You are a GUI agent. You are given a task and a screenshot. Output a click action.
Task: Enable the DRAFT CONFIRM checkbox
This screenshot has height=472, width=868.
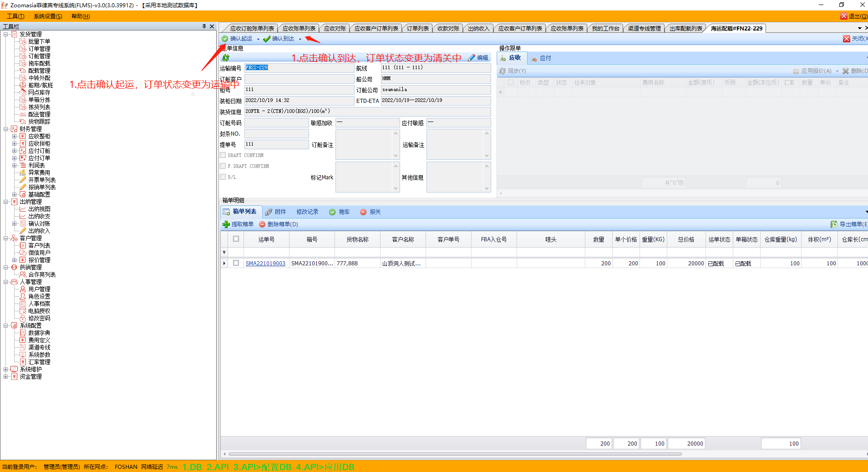[223, 155]
